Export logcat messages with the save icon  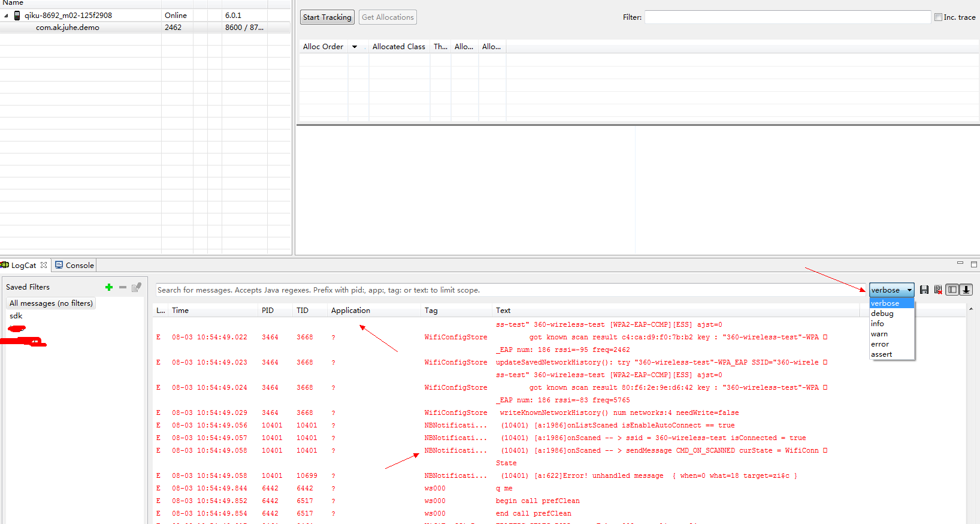pyautogui.click(x=924, y=290)
